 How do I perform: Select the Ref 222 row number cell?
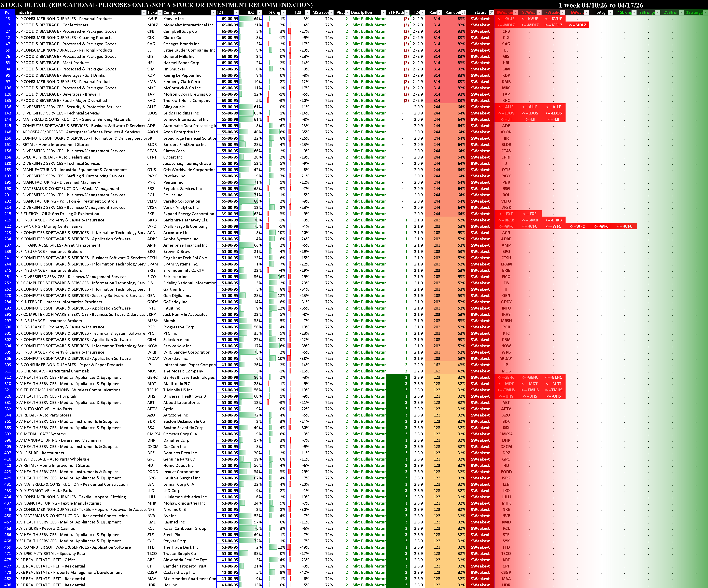point(8,226)
